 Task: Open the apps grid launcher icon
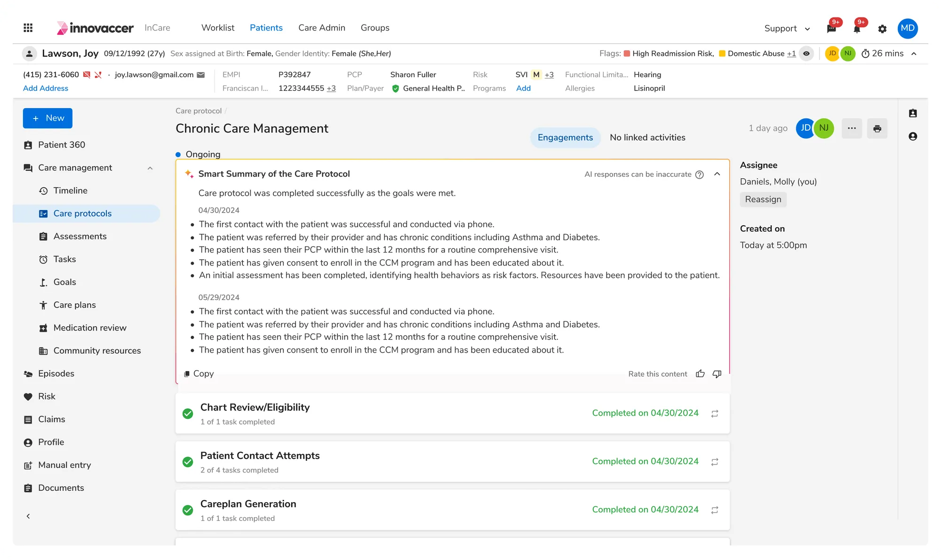28,28
